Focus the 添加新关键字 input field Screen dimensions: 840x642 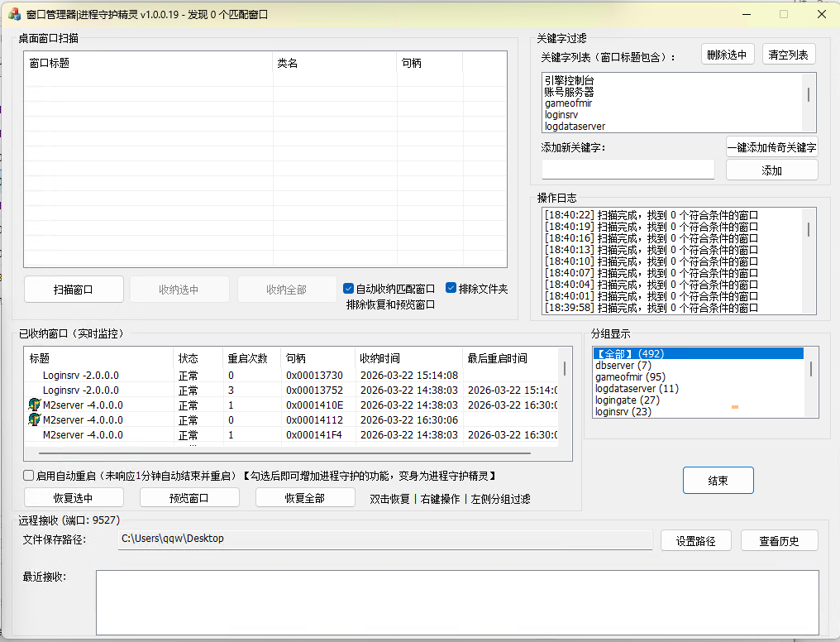coord(628,170)
